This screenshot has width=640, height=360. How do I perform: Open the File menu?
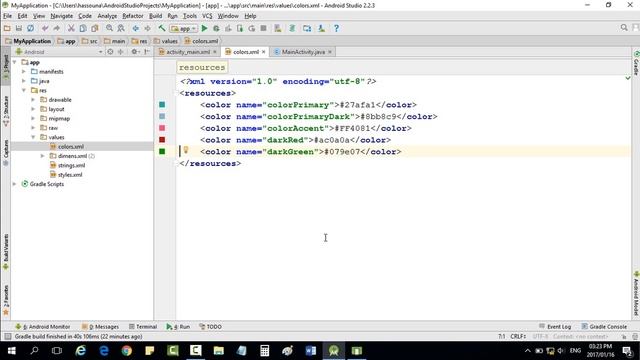(7, 16)
